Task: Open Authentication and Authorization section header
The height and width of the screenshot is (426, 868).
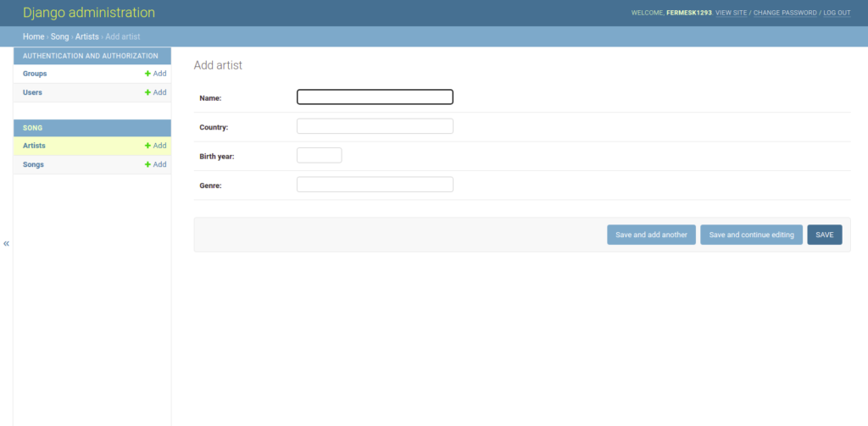Action: 90,56
